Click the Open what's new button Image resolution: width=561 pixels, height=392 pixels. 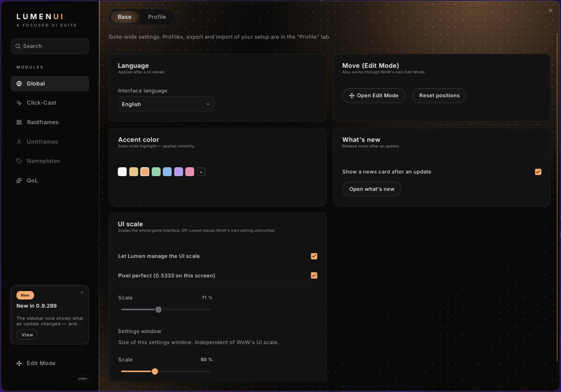coord(372,189)
